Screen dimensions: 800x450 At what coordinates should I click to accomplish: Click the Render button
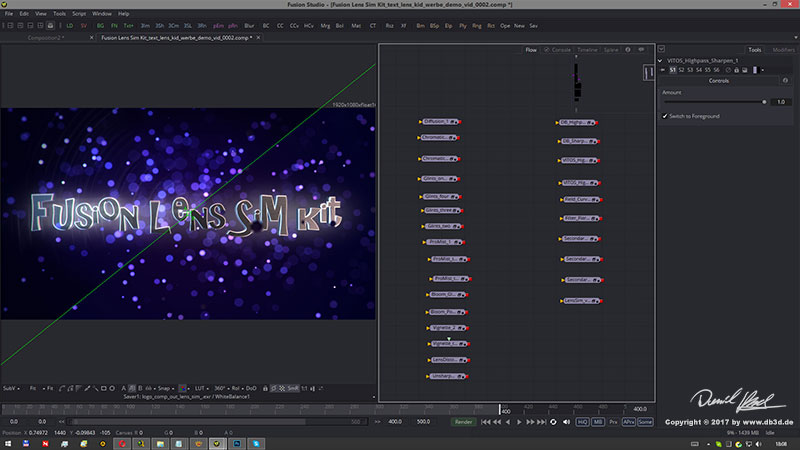click(x=463, y=422)
